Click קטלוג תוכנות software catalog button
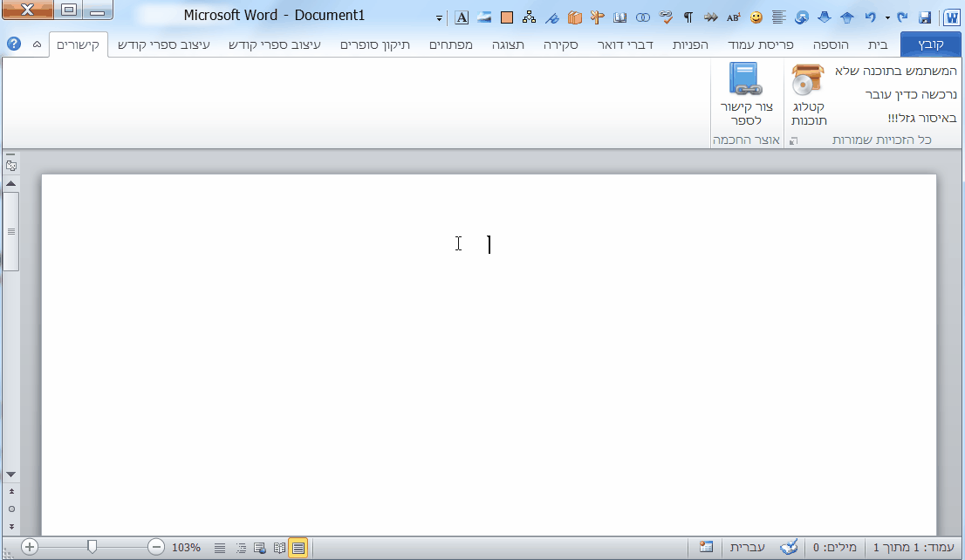This screenshot has height=560, width=965. [x=808, y=95]
